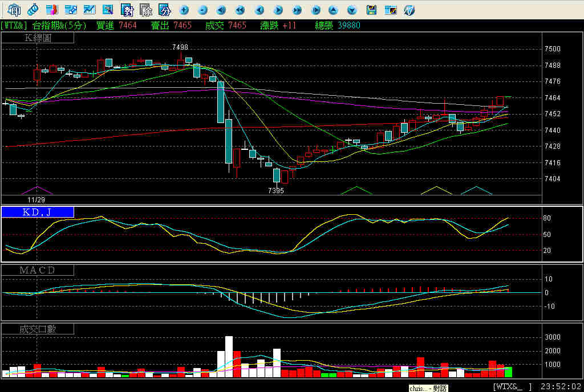This screenshot has width=584, height=392.
Task: Zoom in with the plus button
Action: pos(184,10)
